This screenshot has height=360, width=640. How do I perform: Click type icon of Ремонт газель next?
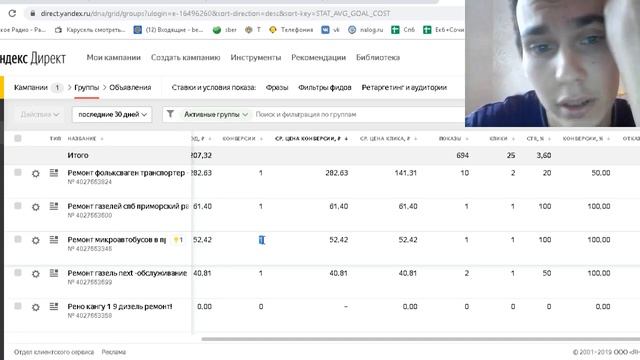(x=54, y=273)
